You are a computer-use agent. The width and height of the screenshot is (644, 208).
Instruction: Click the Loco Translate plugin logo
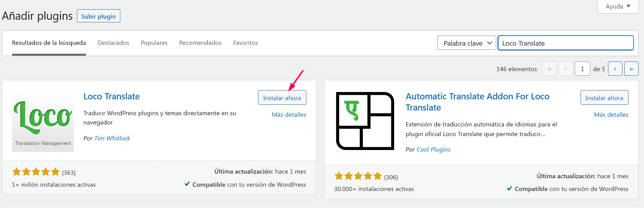coord(43,121)
